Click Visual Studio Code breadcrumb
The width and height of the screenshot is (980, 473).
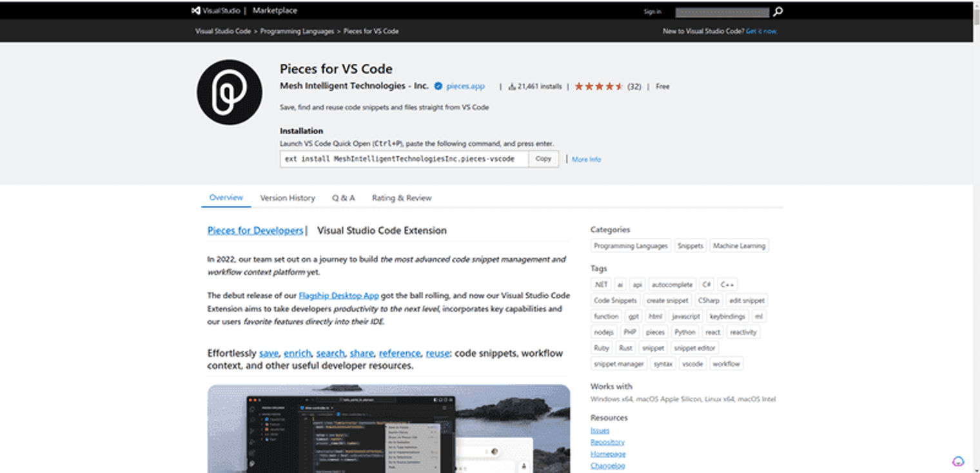pyautogui.click(x=223, y=31)
